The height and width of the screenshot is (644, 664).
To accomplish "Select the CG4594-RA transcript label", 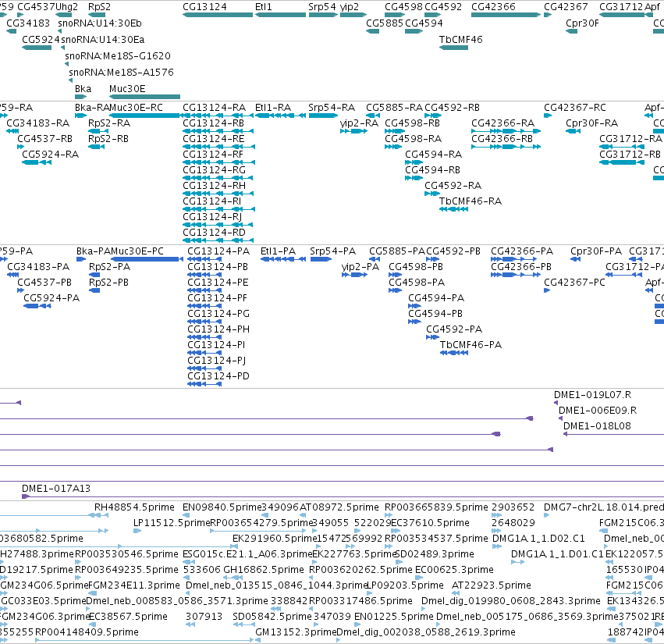I will click(433, 155).
